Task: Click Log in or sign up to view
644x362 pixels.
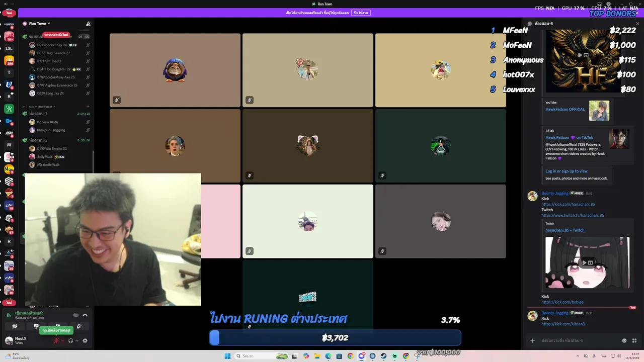Action: point(566,171)
